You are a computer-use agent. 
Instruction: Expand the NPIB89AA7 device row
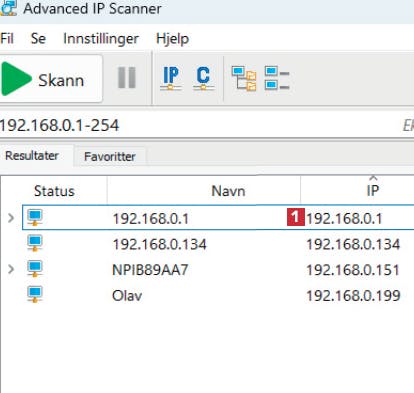point(11,269)
